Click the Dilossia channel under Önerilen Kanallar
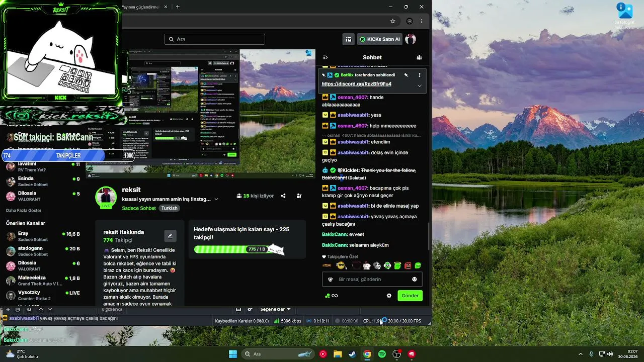The height and width of the screenshot is (362, 644). tap(43, 265)
